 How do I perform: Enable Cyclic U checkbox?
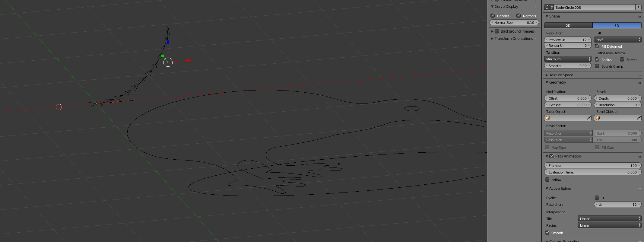597,198
